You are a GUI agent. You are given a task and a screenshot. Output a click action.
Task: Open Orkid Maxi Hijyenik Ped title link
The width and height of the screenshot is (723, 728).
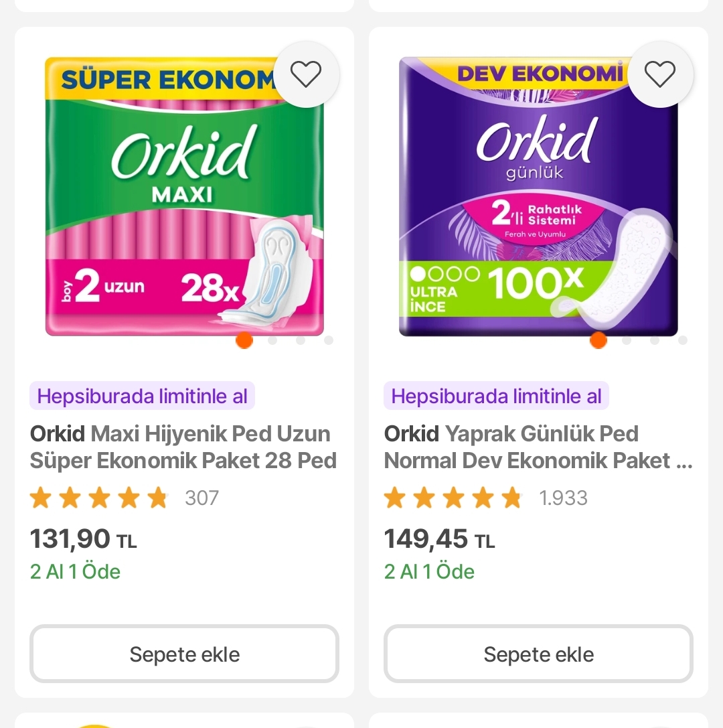(183, 447)
